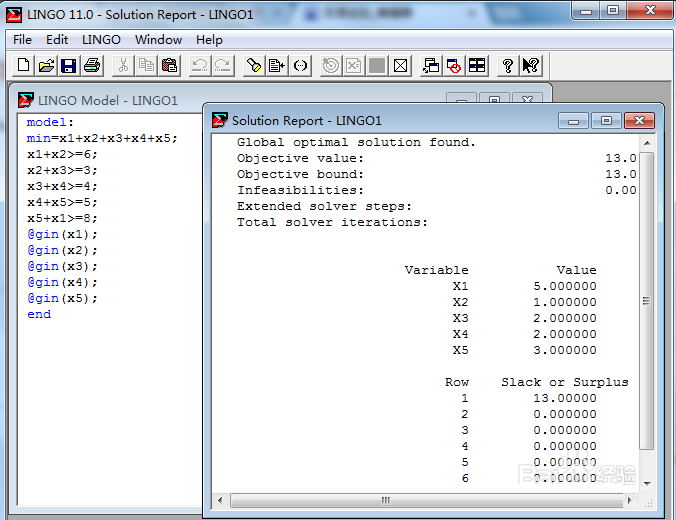Click the X1 value 5.000000
This screenshot has width=676, height=520.
coord(565,286)
